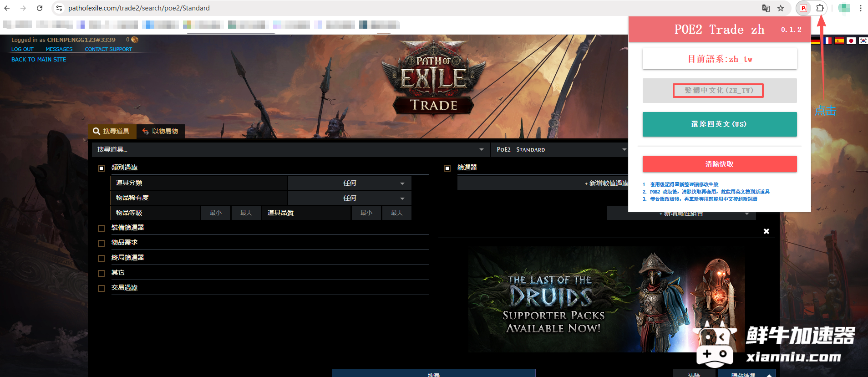Open the browser Extensions puzzle icon
Screen dimensions: 868x377
pos(820,8)
